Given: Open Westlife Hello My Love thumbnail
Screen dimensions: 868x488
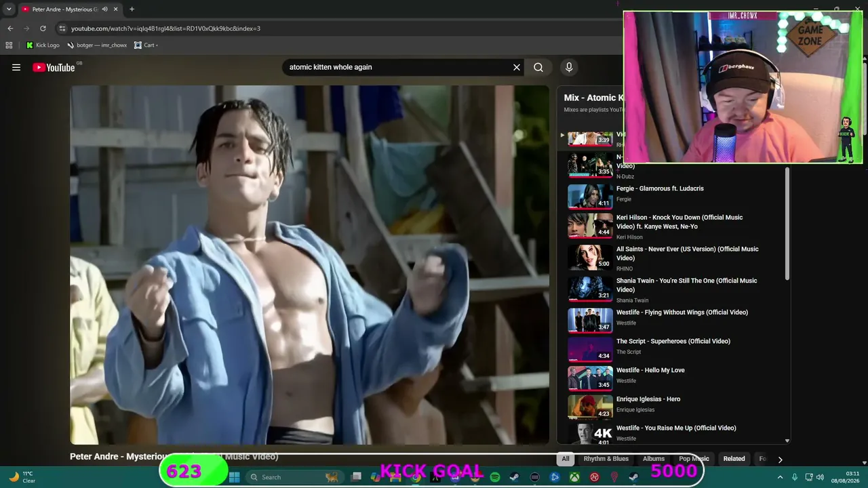Looking at the screenshot, I should (590, 378).
